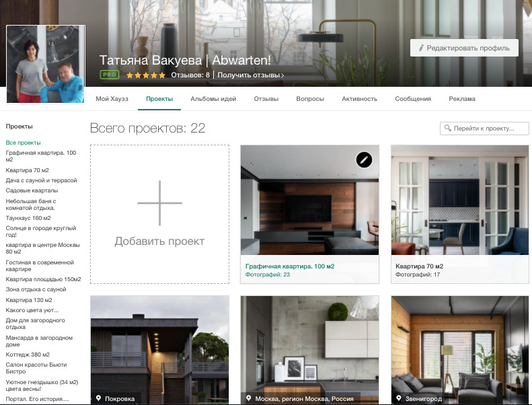
Task: Click the location pin icon for Покровка
Action: pyautogui.click(x=99, y=399)
